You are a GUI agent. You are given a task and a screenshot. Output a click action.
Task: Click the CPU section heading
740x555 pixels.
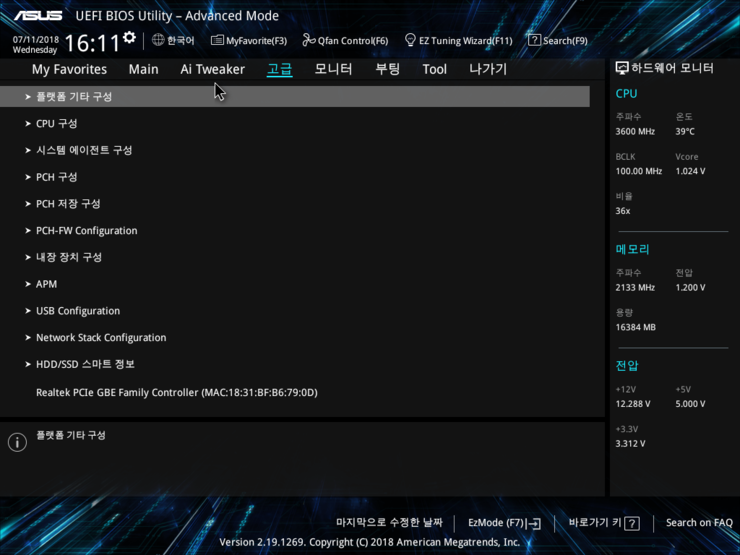[x=626, y=93]
